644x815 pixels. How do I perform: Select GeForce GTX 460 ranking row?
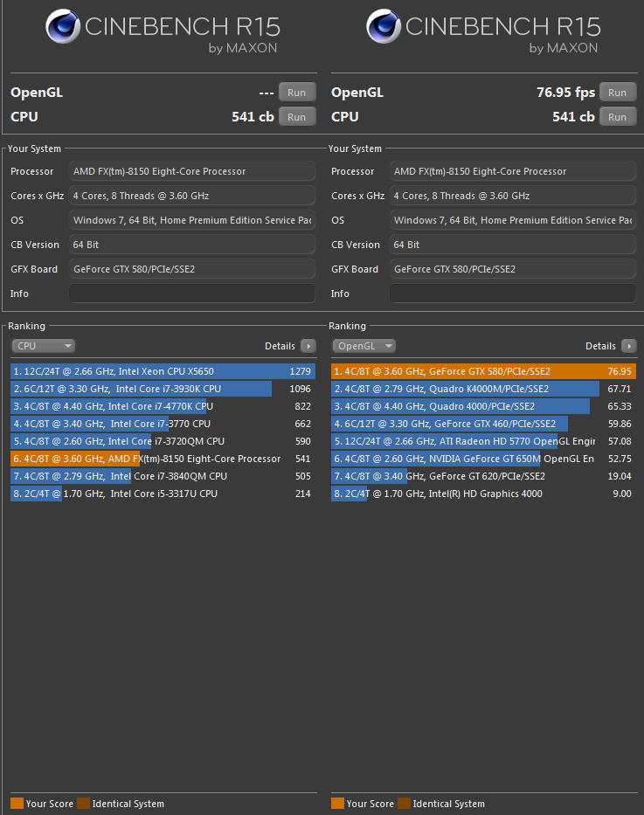click(x=483, y=424)
